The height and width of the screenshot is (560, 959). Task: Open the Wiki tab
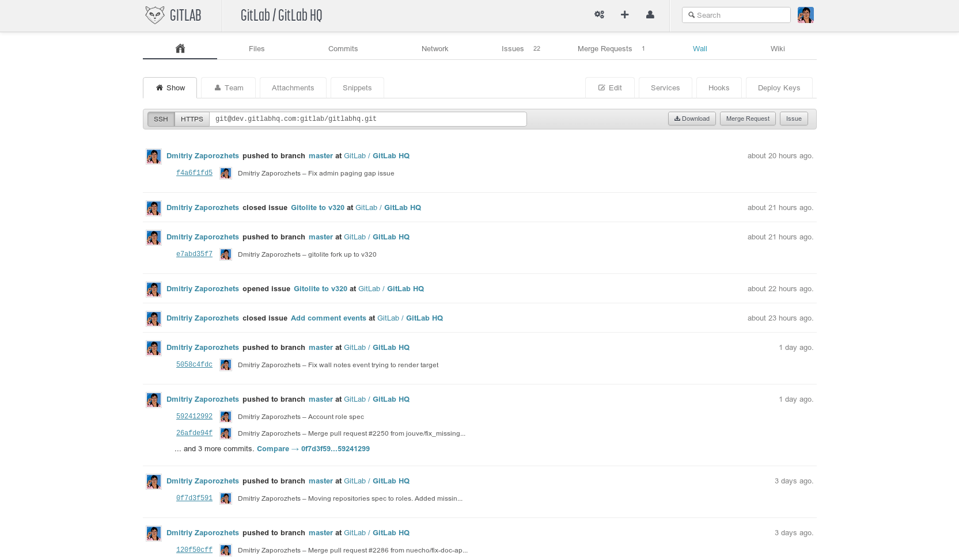[778, 49]
